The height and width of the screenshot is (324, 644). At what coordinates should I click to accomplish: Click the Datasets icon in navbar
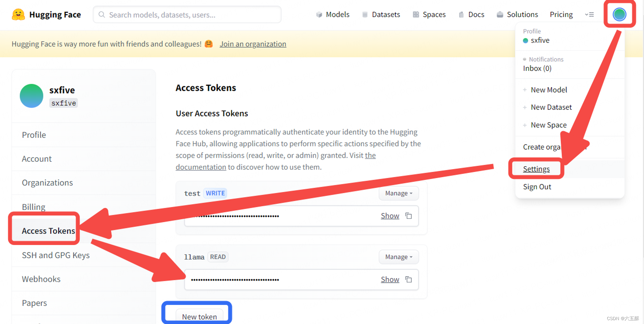[365, 14]
